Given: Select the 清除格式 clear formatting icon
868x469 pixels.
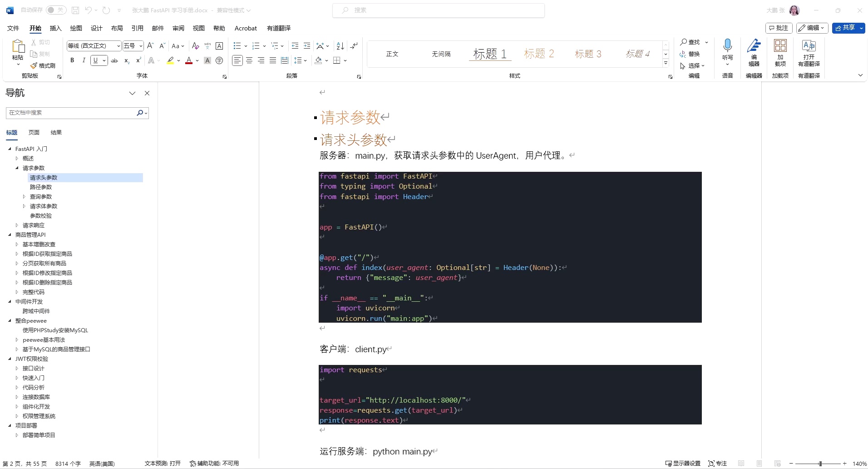Looking at the screenshot, I should [195, 46].
